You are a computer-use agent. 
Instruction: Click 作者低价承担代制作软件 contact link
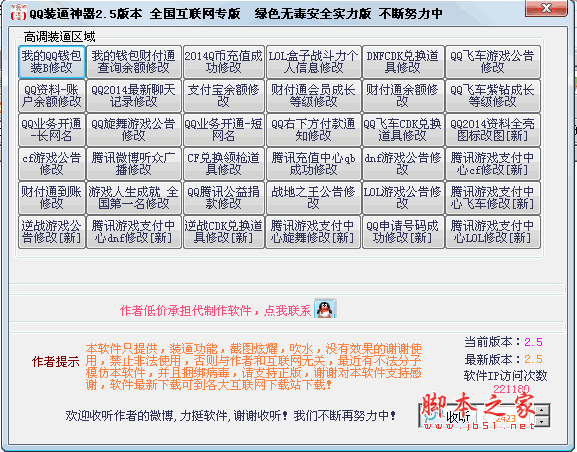(x=215, y=311)
